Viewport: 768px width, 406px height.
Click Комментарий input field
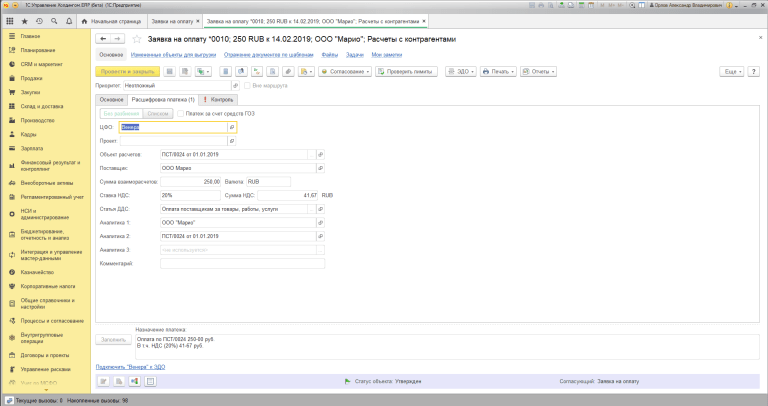242,263
